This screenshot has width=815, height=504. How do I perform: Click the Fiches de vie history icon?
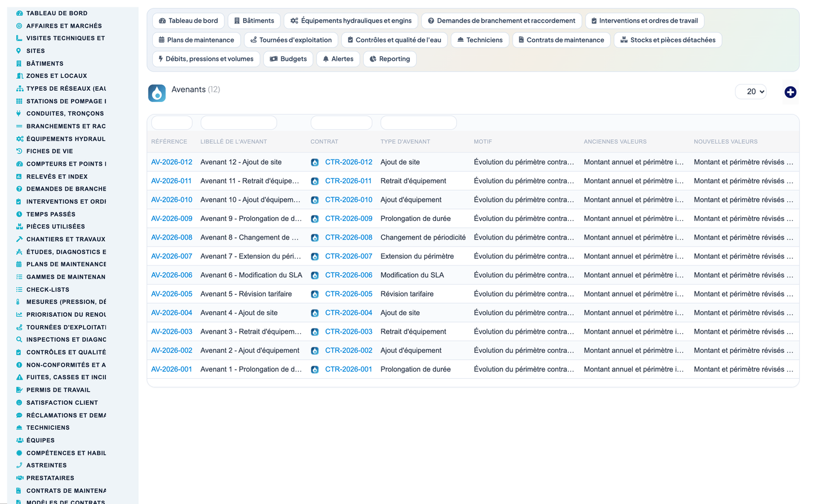coord(19,151)
